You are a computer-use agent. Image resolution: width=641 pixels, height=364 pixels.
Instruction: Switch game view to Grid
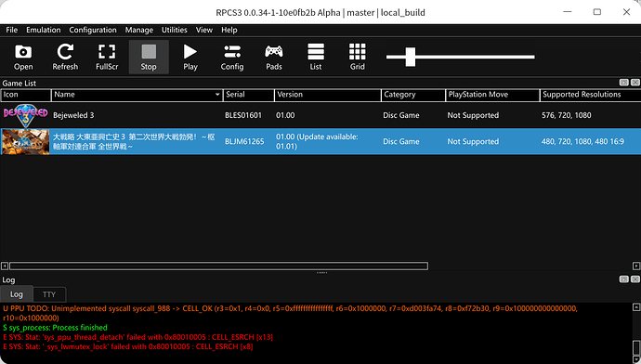[x=358, y=58]
